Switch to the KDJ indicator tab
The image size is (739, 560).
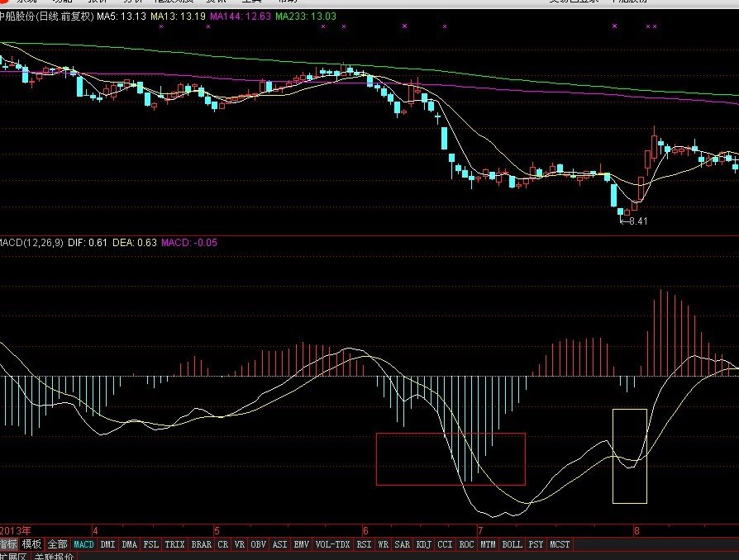[x=423, y=544]
